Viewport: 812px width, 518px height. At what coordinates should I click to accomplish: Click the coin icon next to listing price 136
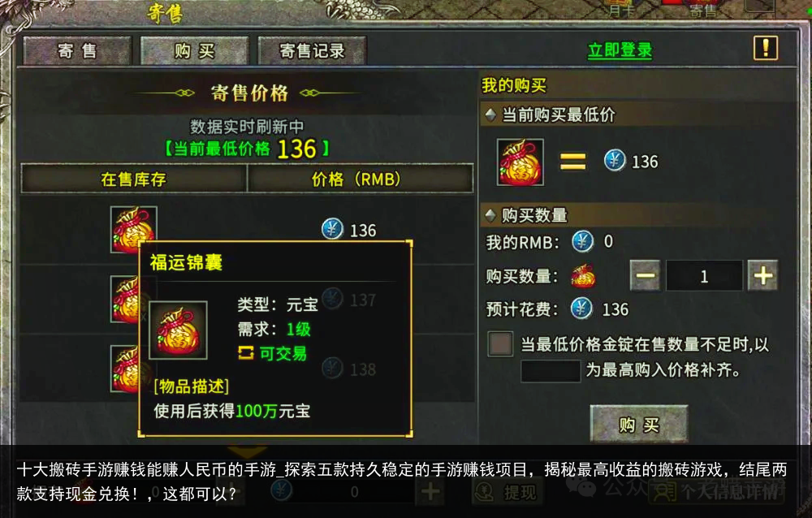pos(332,229)
